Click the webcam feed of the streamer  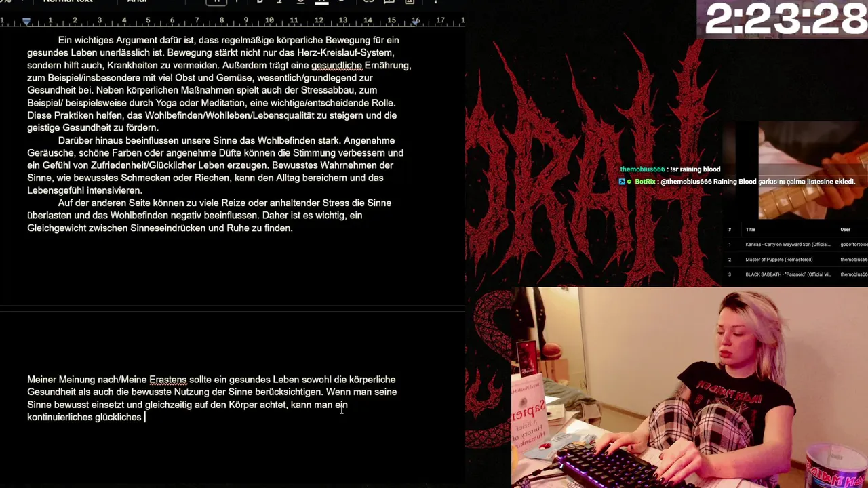pos(690,387)
